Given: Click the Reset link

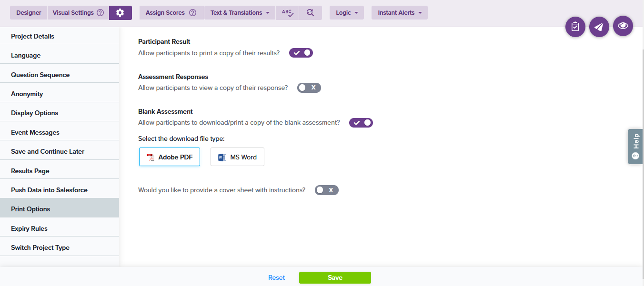Looking at the screenshot, I should tap(276, 277).
